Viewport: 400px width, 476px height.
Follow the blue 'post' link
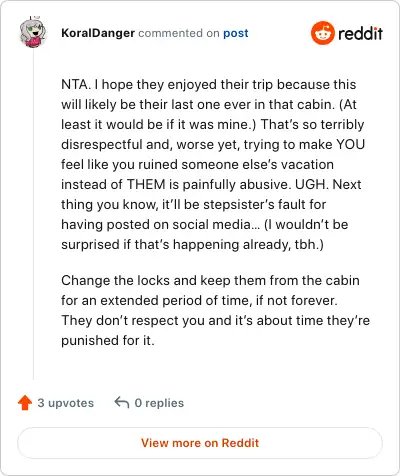[236, 33]
